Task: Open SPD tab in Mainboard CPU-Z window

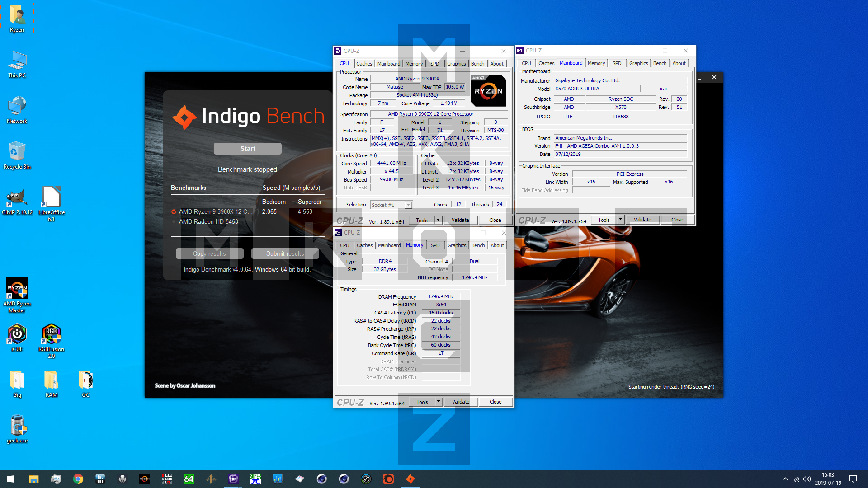Action: (617, 63)
